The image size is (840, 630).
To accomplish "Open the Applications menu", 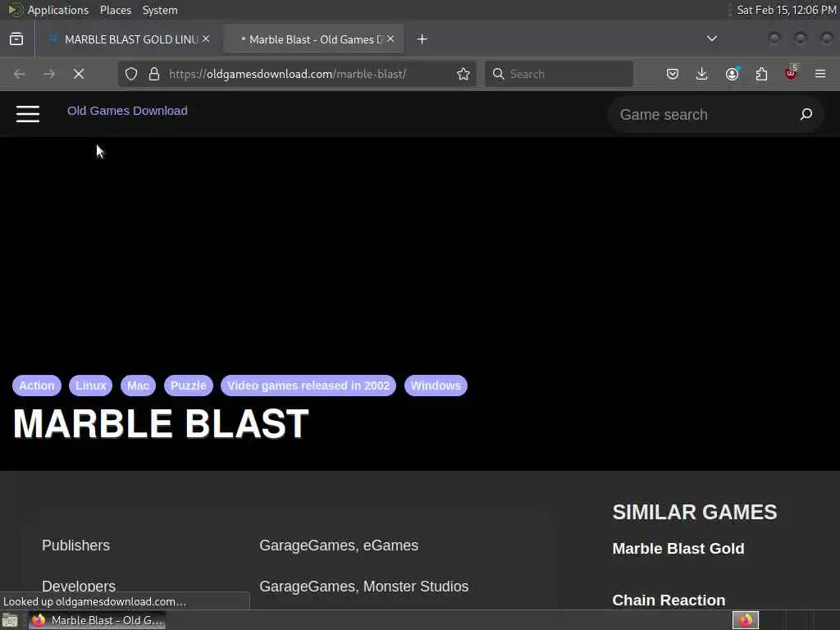I will 58,10.
